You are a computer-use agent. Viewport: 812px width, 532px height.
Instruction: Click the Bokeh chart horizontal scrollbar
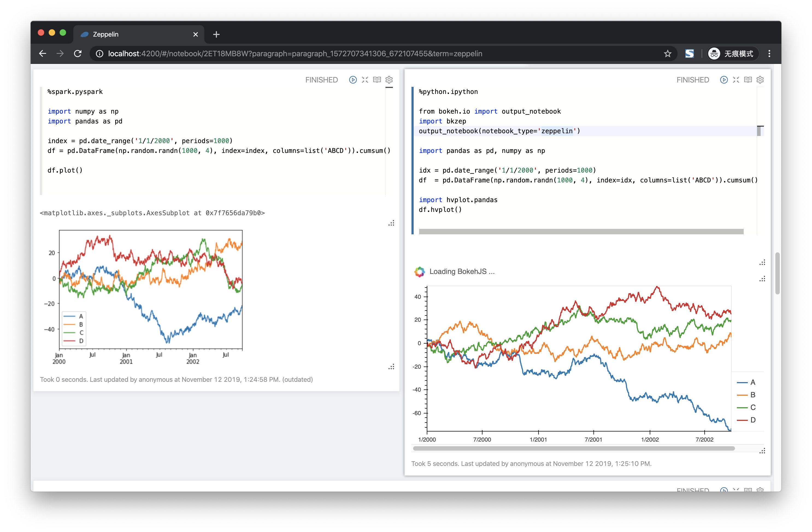coord(573,448)
